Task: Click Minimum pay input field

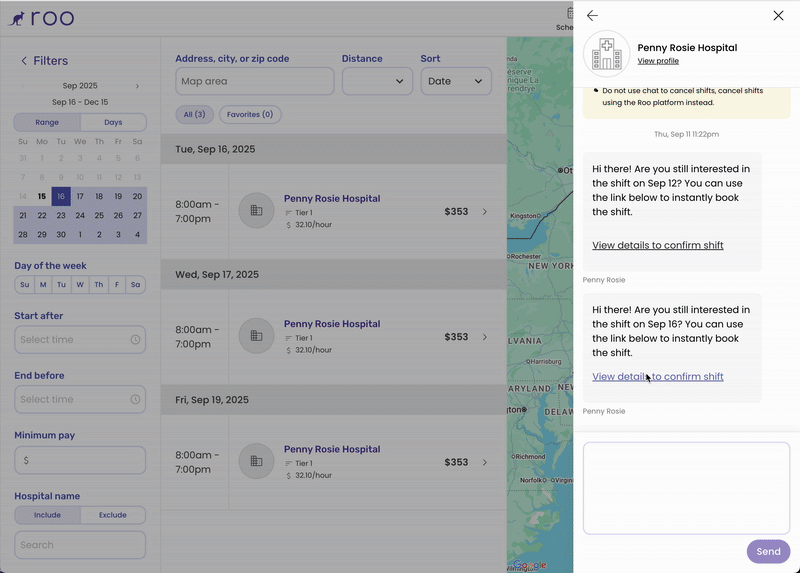Action: click(80, 460)
